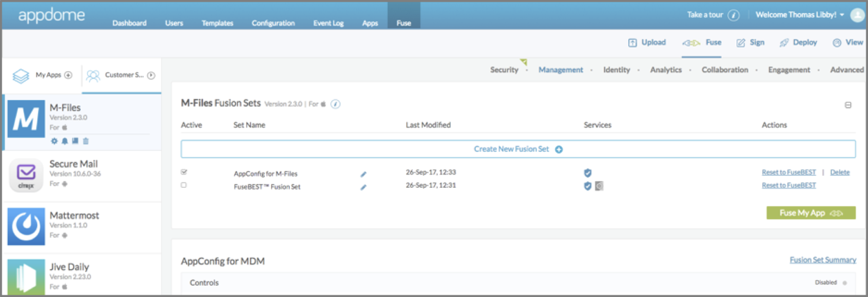Go to the Users tab
The height and width of the screenshot is (297, 868).
click(174, 23)
